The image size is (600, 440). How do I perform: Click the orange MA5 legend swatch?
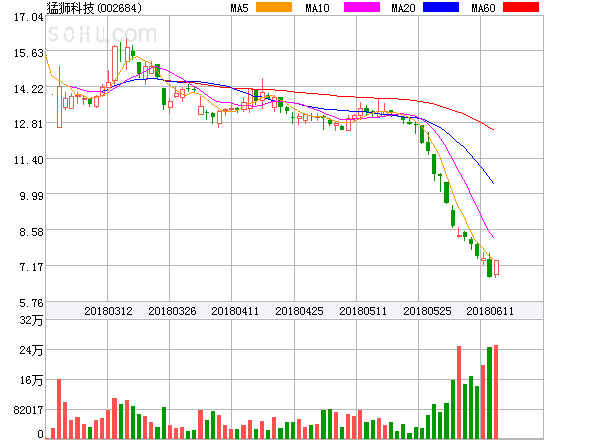click(274, 7)
